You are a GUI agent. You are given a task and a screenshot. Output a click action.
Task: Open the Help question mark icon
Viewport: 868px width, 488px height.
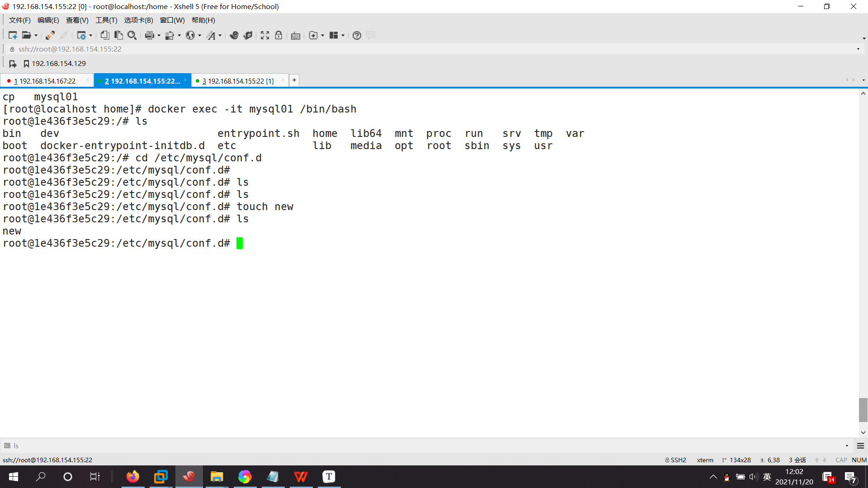click(x=357, y=35)
